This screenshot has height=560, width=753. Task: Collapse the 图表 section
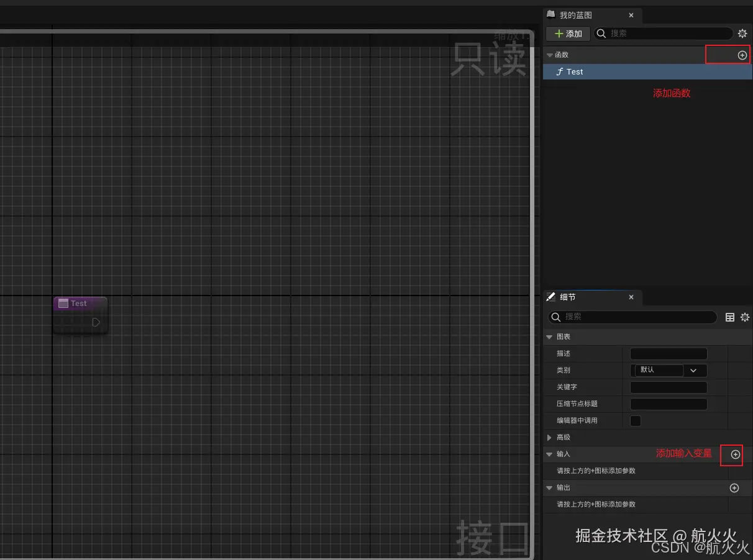549,337
